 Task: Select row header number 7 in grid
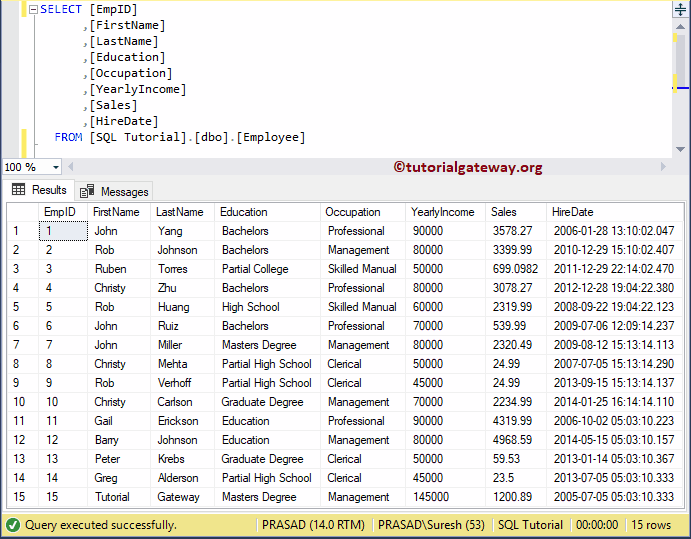(x=22, y=345)
